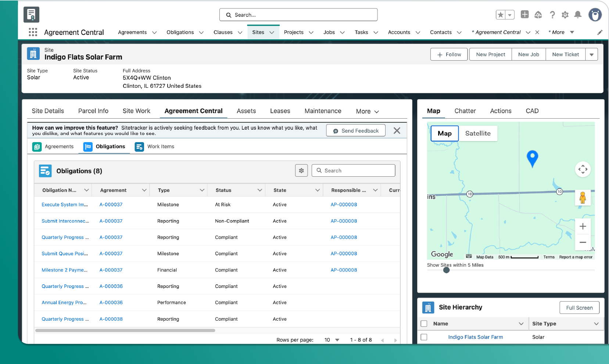Click the Obligations search field
The width and height of the screenshot is (609, 364).
[354, 170]
